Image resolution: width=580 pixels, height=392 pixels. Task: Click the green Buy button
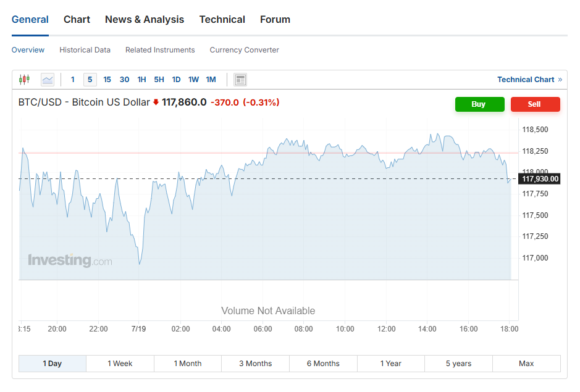coord(480,104)
